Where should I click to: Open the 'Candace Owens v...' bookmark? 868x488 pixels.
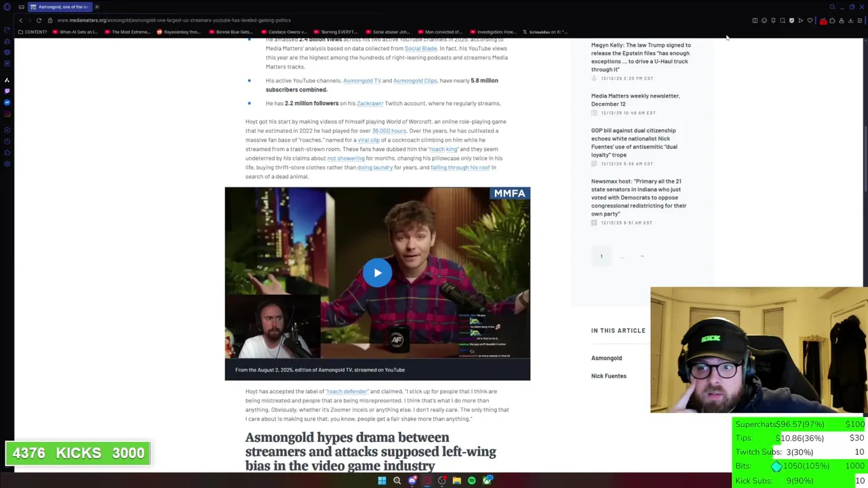coord(285,32)
